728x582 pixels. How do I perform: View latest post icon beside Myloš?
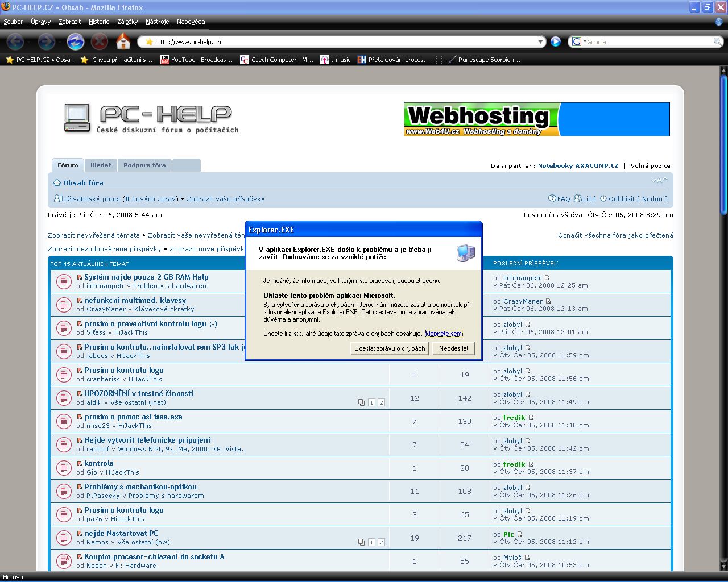[527, 558]
